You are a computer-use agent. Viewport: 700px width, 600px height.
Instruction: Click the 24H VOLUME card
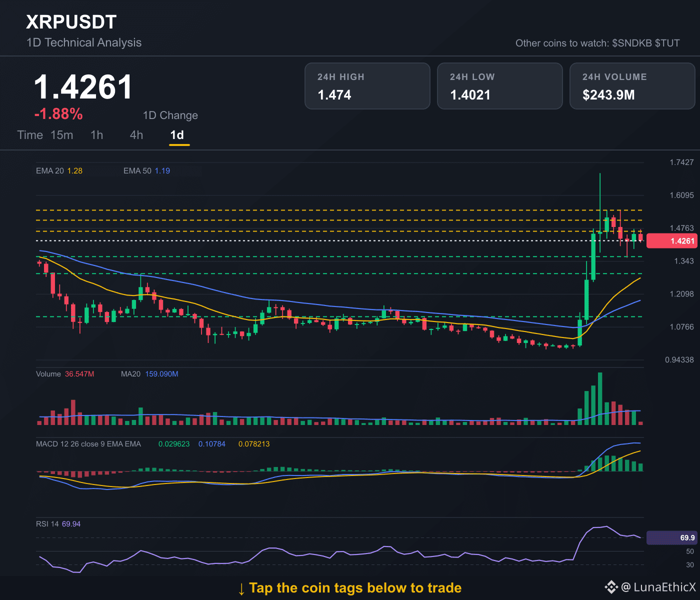point(632,86)
